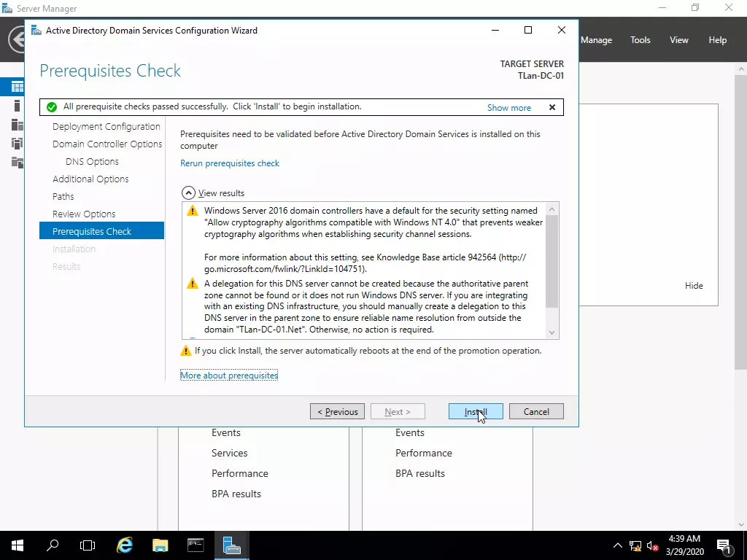Click results list scroll up arrow
This screenshot has height=560, width=747.
551,209
